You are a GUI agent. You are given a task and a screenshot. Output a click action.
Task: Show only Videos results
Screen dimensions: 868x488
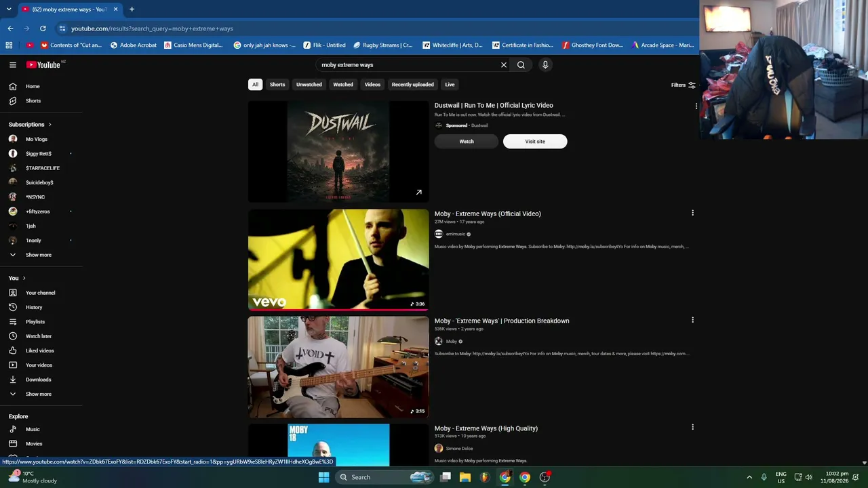coord(372,85)
